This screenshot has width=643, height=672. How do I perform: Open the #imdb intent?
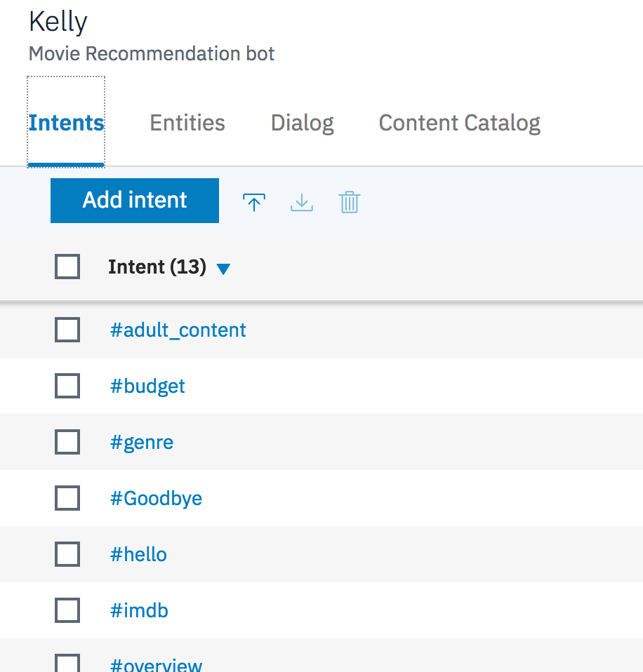point(139,610)
